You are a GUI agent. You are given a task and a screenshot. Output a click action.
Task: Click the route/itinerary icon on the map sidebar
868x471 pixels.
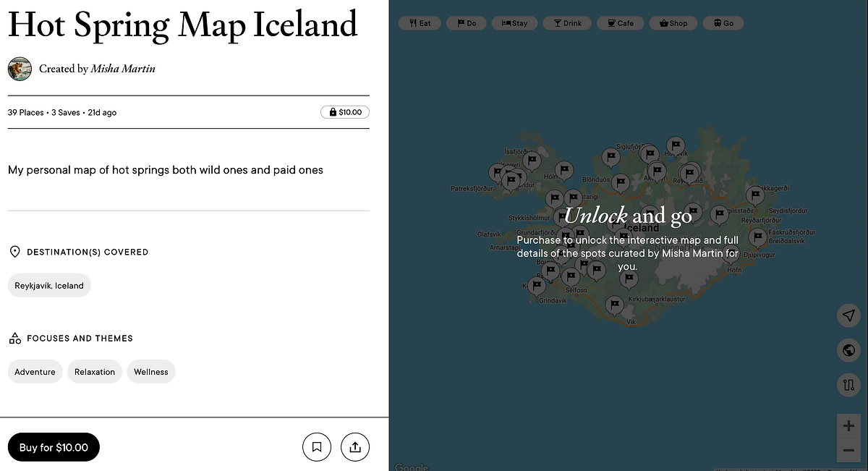point(848,385)
